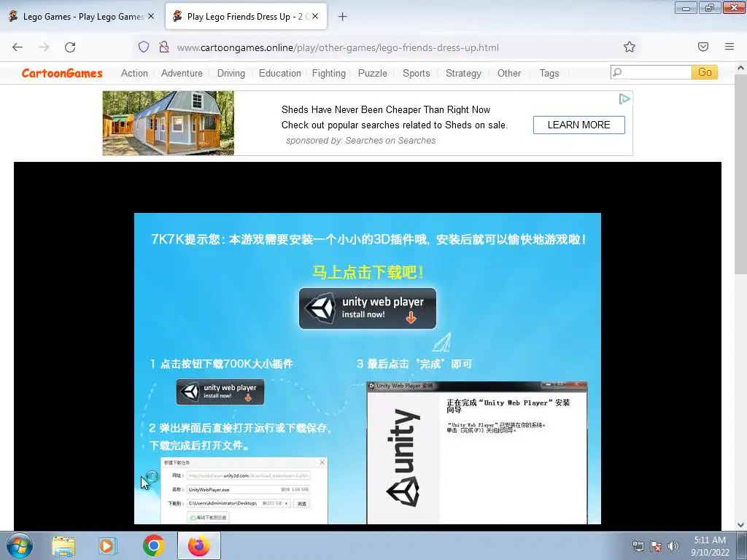Image resolution: width=747 pixels, height=560 pixels.
Task: Click the yellow Chinese download prompt text
Action: (368, 273)
